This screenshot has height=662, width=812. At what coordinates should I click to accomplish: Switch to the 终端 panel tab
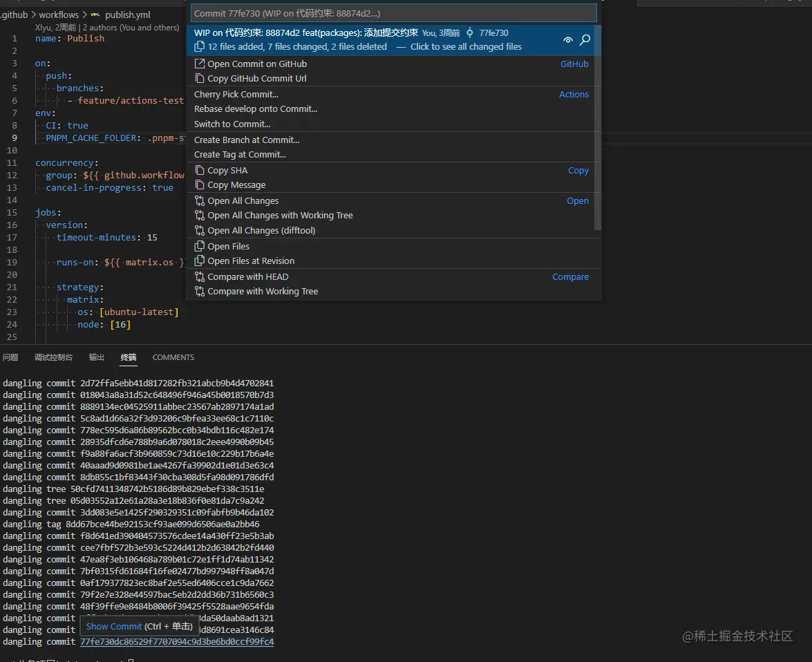pyautogui.click(x=129, y=357)
